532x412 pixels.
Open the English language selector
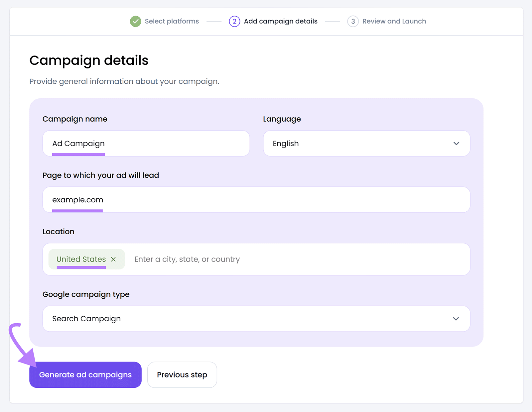pyautogui.click(x=366, y=143)
